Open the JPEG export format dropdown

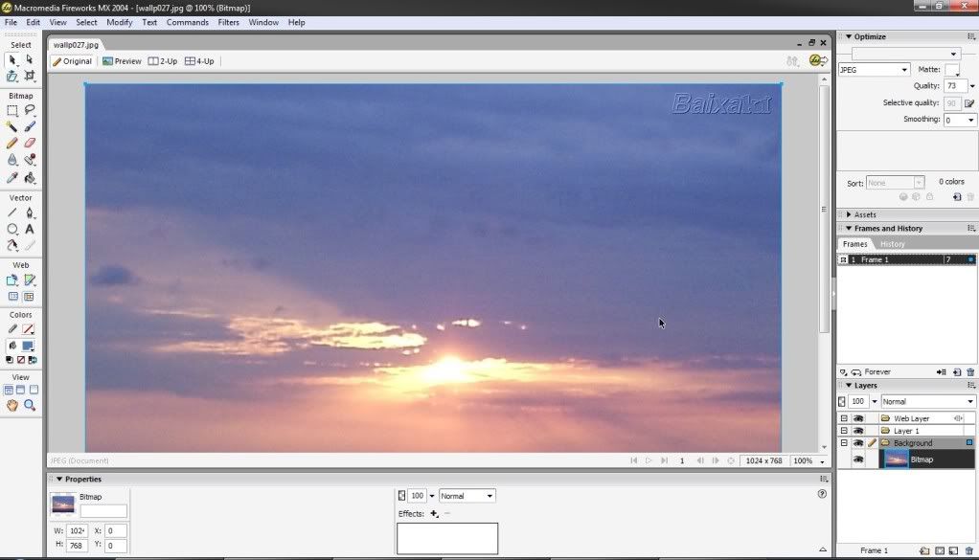pos(874,70)
